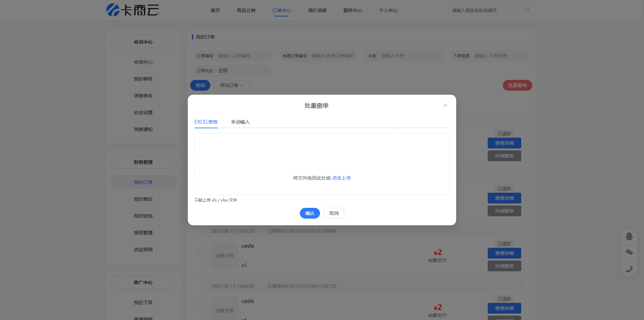The width and height of the screenshot is (644, 320).
Task: Click the 点击上传 link
Action: (341, 178)
